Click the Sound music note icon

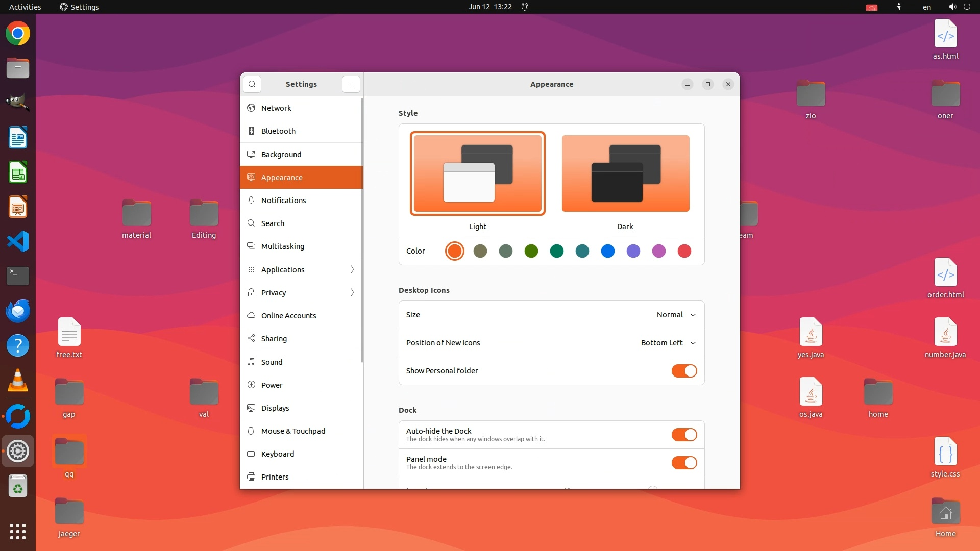pyautogui.click(x=251, y=362)
